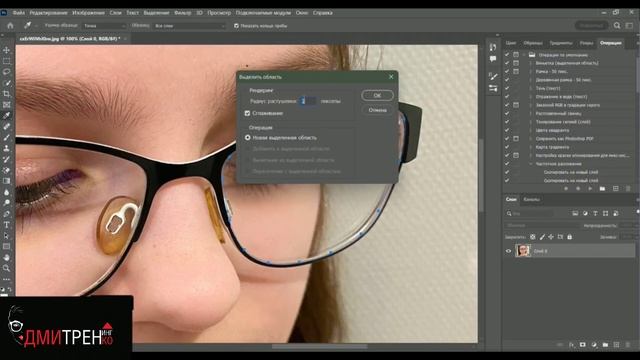Select the Blur tool

point(7,192)
